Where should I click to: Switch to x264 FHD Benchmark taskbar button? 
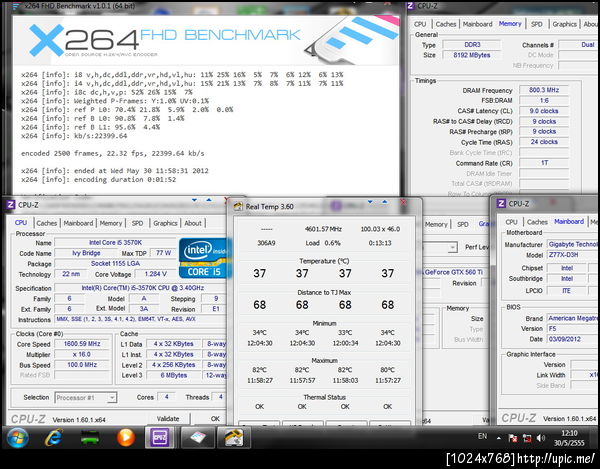tap(197, 437)
